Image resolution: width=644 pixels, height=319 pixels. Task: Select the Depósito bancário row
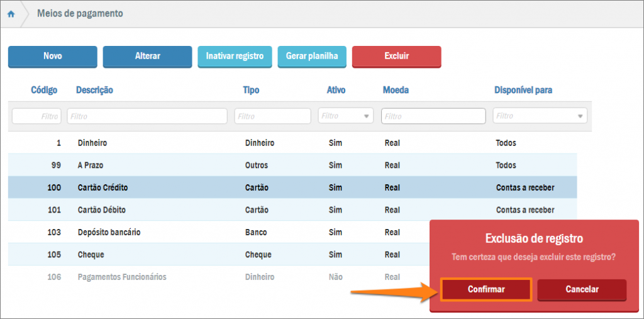click(109, 232)
